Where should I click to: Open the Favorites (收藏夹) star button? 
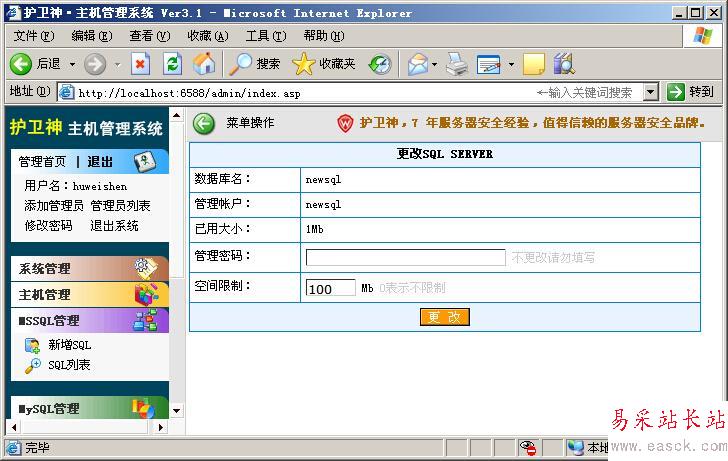[324, 64]
